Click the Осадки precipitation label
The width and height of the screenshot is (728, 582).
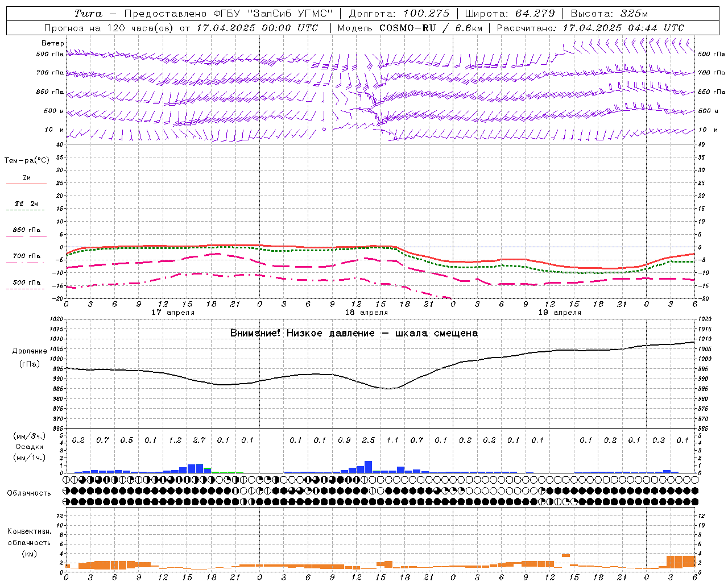point(29,447)
